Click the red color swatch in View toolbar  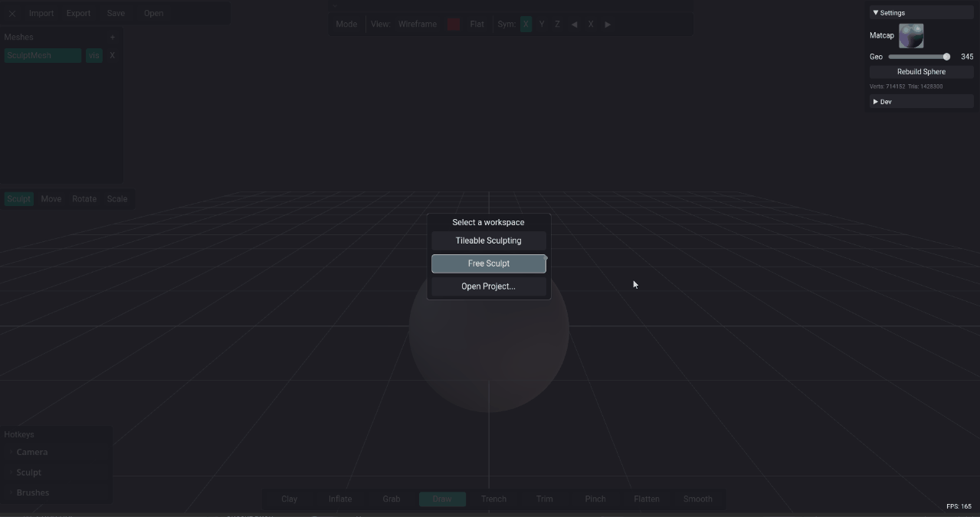(454, 25)
